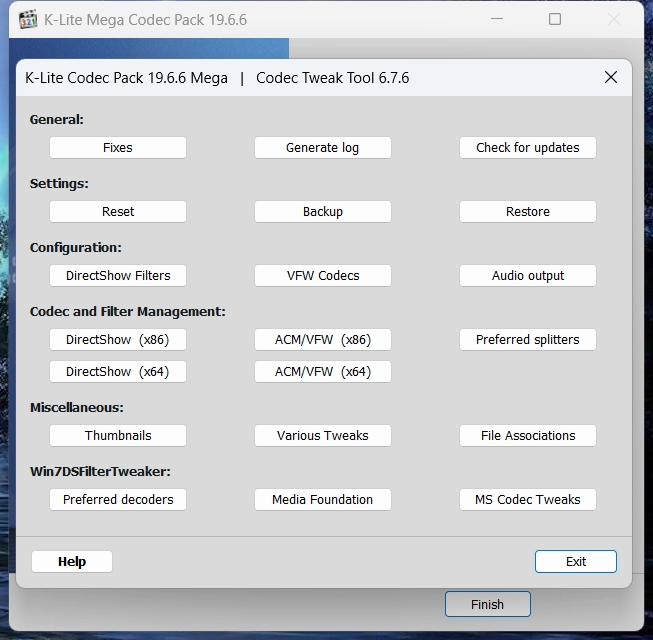Manage ACM/VFW (x86) codecs
The image size is (653, 640).
pyautogui.click(x=323, y=340)
